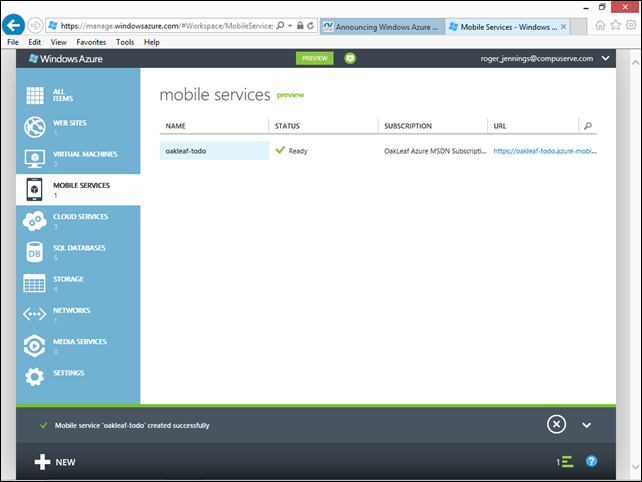Click the created successfully notification message
Viewport: 642px width, 482px height.
tap(132, 425)
